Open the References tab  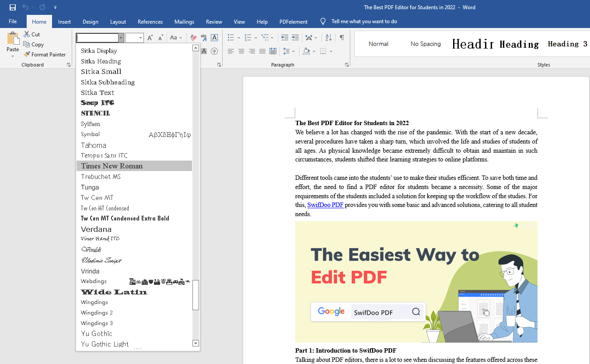(x=150, y=21)
